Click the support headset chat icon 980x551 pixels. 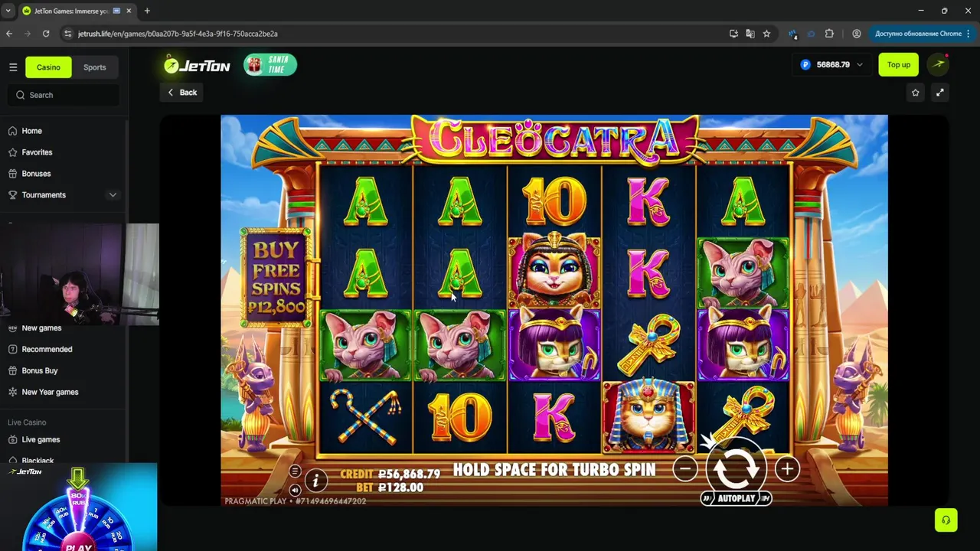click(946, 520)
